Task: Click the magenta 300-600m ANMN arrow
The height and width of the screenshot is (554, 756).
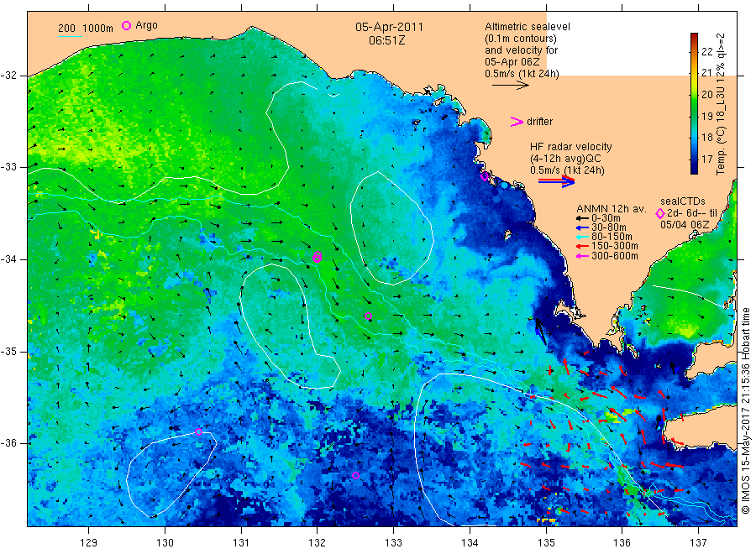Action: tap(582, 256)
